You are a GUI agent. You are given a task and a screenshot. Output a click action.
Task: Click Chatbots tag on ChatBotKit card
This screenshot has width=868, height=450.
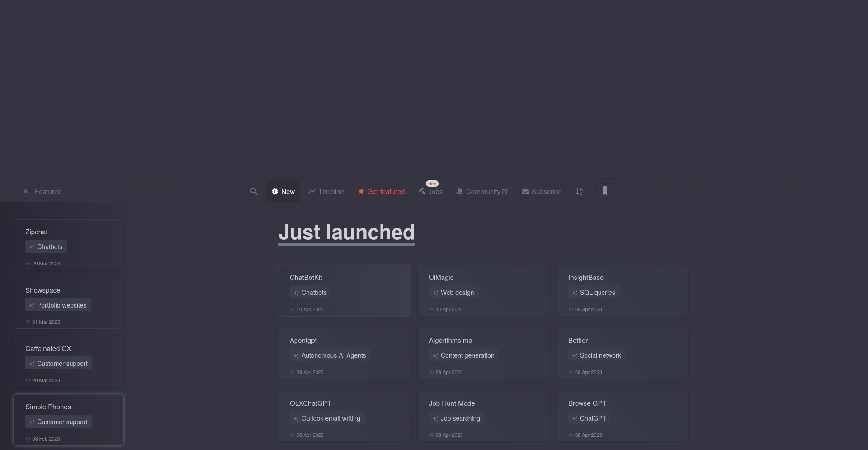click(x=311, y=292)
